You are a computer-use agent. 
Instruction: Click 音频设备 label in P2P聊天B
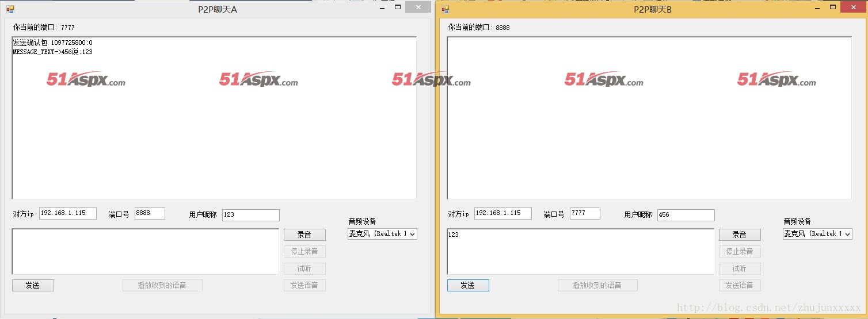pyautogui.click(x=797, y=221)
